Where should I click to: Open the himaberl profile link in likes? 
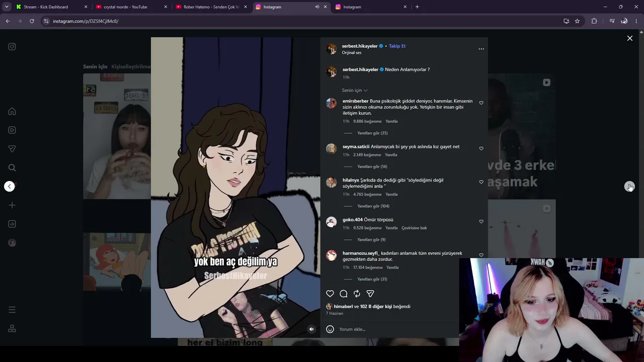(343, 307)
